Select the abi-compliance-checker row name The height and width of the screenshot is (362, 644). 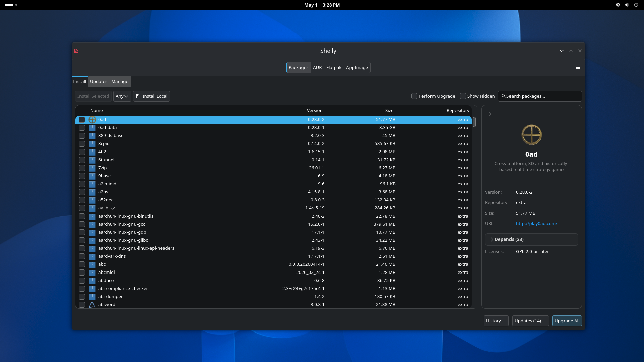123,289
